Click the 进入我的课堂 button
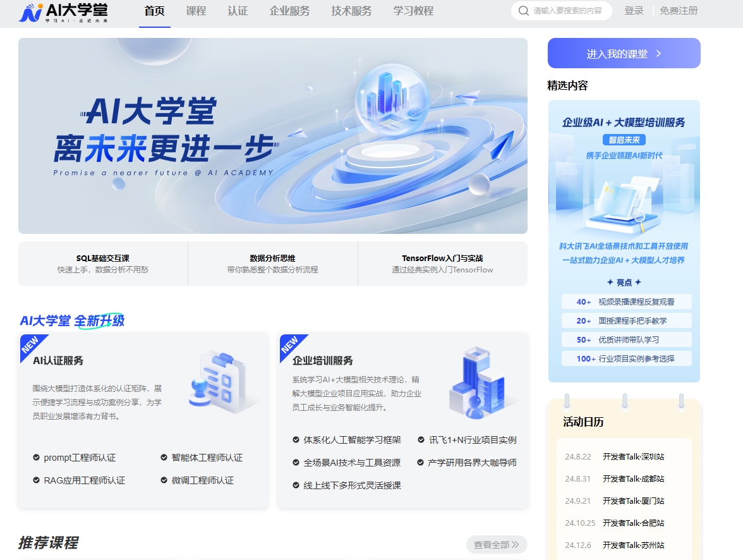This screenshot has height=560, width=743. 624,53
